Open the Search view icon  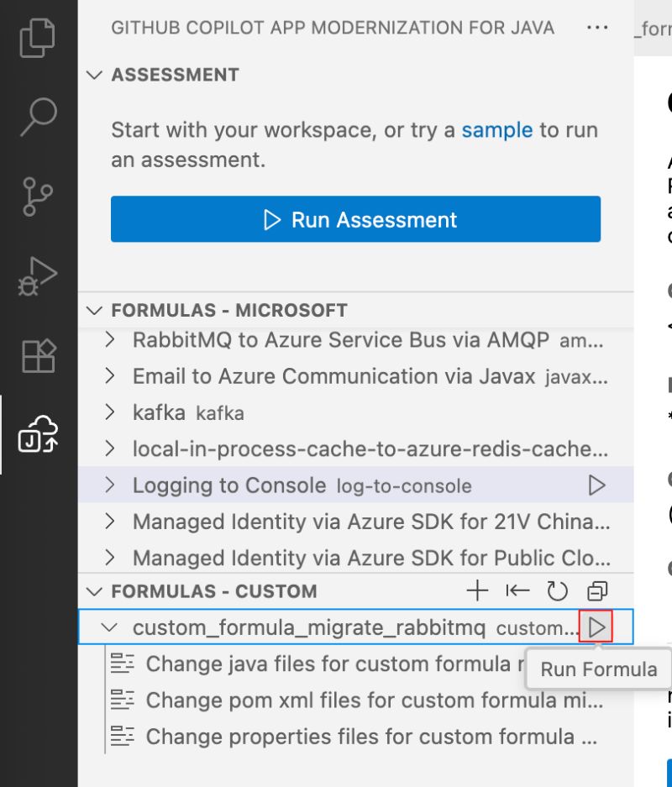pos(39,117)
